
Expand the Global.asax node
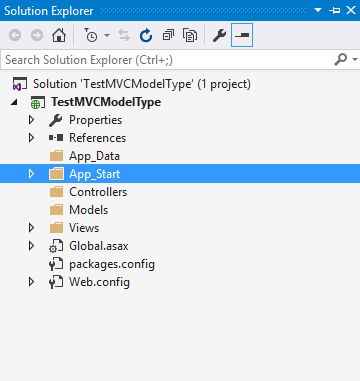pyautogui.click(x=31, y=246)
